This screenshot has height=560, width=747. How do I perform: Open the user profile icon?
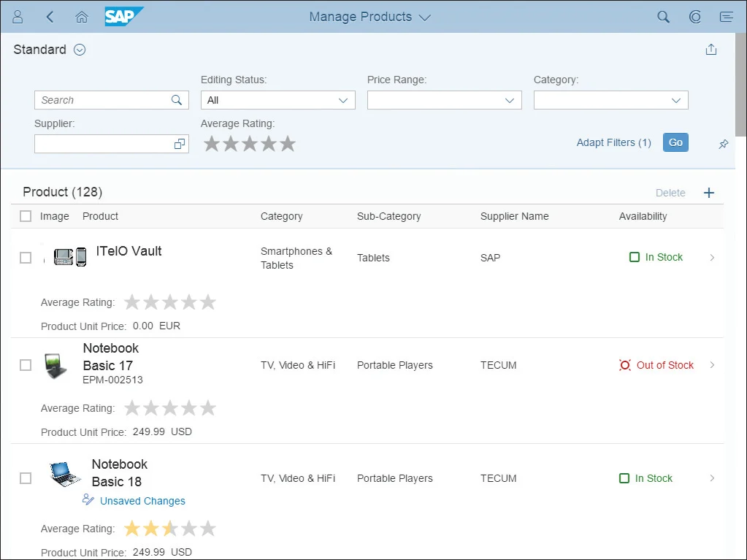pos(18,17)
